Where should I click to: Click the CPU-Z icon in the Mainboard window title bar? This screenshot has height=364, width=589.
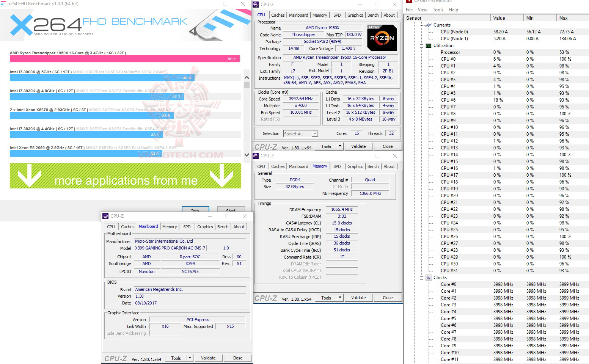point(105,216)
